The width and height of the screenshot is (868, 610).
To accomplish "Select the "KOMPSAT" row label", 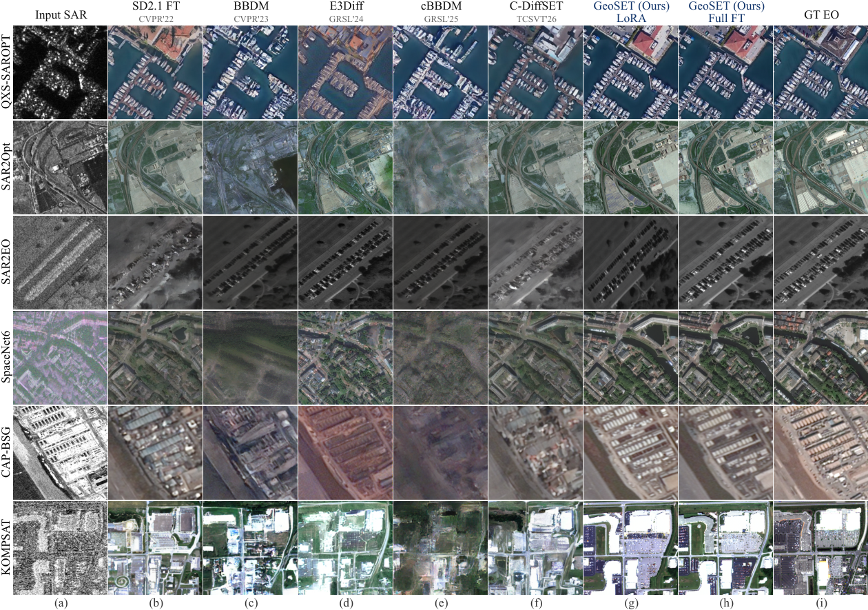I will tap(7, 547).
